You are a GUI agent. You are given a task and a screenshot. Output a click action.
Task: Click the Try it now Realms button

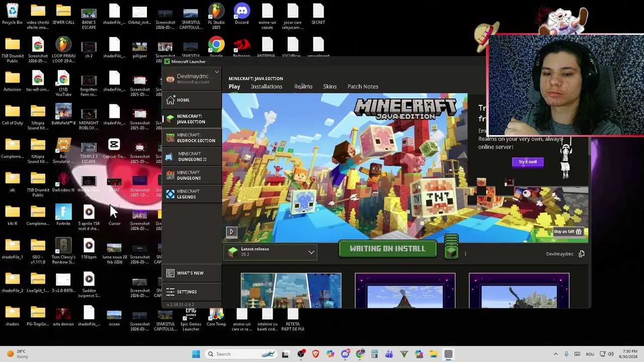(528, 162)
